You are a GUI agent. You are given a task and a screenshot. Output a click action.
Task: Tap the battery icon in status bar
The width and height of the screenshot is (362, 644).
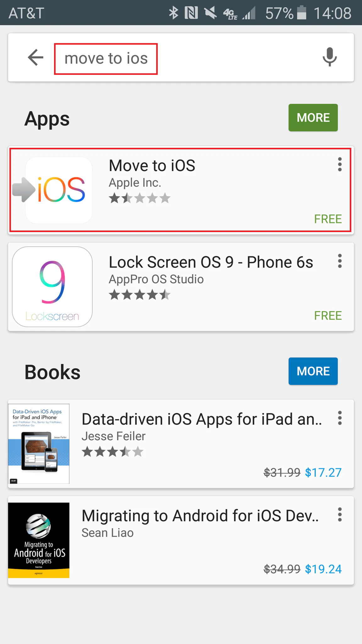tap(302, 13)
